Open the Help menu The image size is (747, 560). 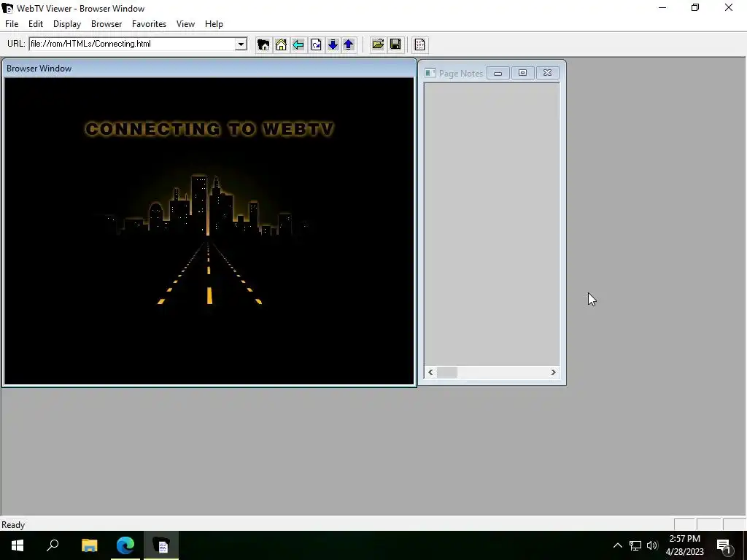(x=214, y=24)
